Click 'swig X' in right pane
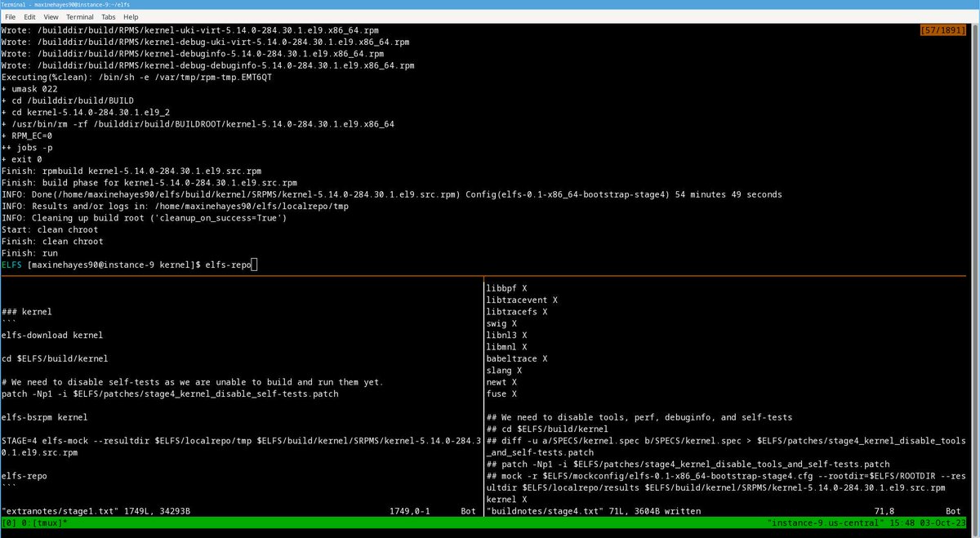 click(501, 323)
